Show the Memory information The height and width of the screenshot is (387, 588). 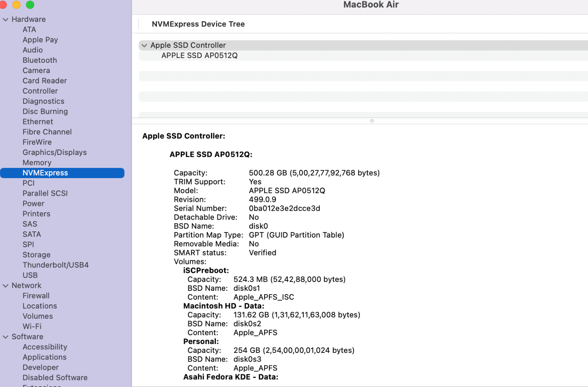point(37,163)
